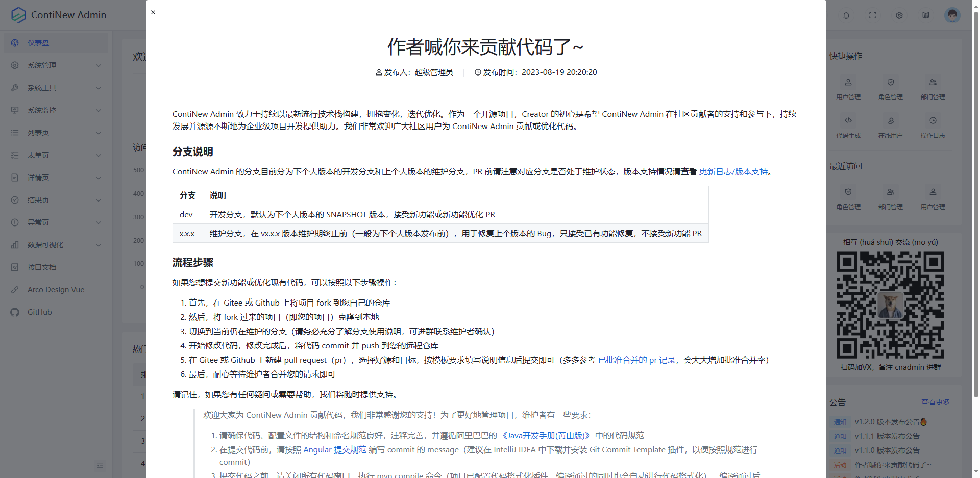
Task: Open the settings gear icon
Action: (899, 15)
